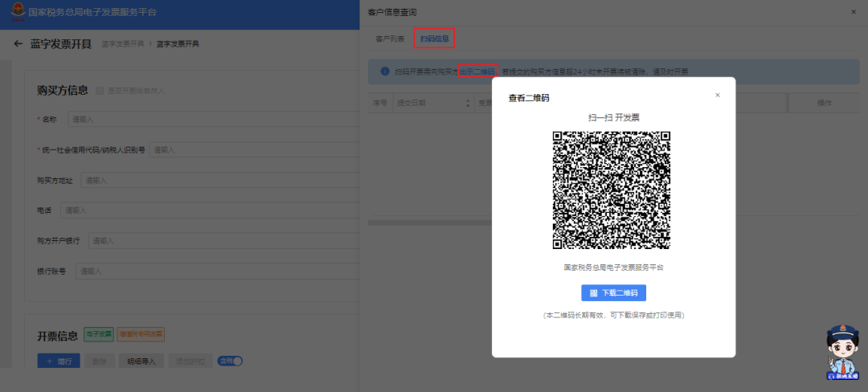
Task: Click the 添加折扣 button
Action: (x=190, y=361)
